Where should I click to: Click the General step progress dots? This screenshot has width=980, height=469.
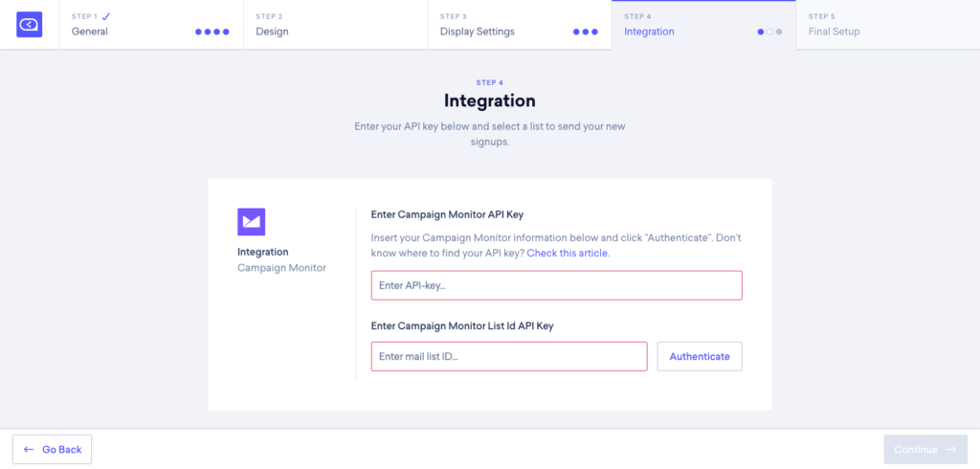point(212,32)
